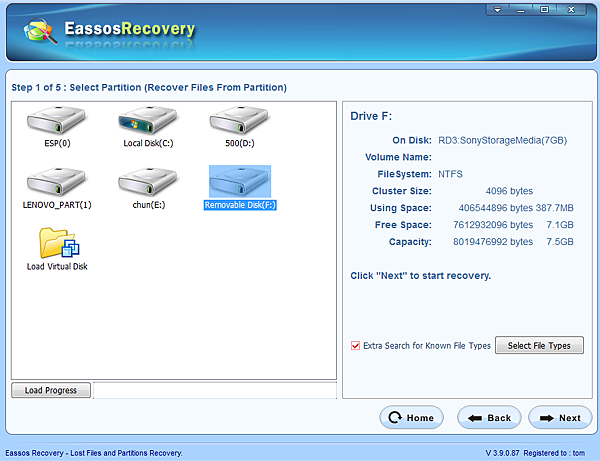Open the title bar dropdown arrow menu
Viewport: 600px width, 461px height.
point(497,10)
